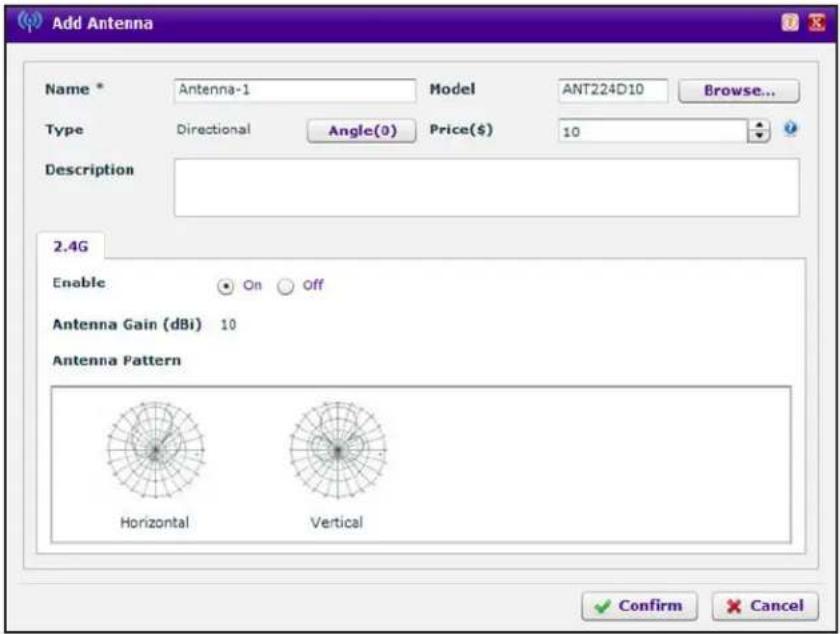Select the On radio button for Enable
Screen dimensions: 840x634
(226, 286)
